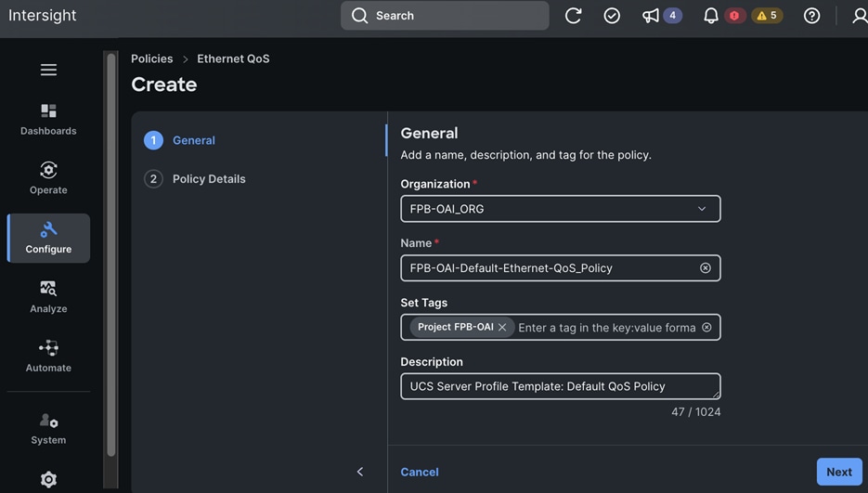868x493 pixels.
Task: Click the Ethernet QoS breadcrumb
Action: 233,58
